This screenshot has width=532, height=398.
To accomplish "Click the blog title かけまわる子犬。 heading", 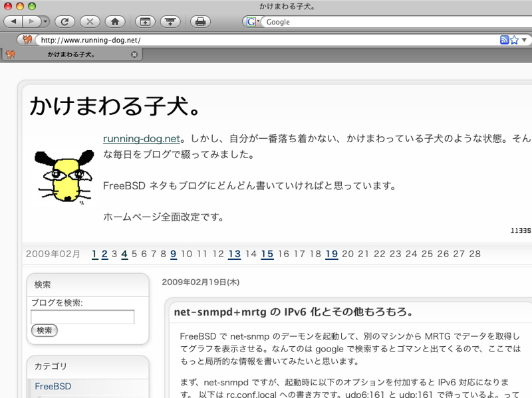I will 115,106.
